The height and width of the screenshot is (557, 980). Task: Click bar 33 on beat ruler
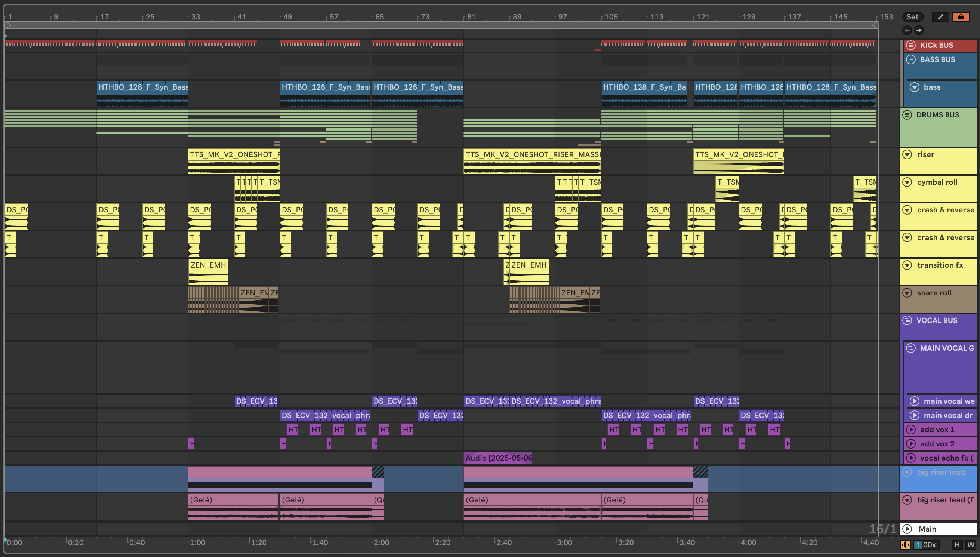pos(195,17)
